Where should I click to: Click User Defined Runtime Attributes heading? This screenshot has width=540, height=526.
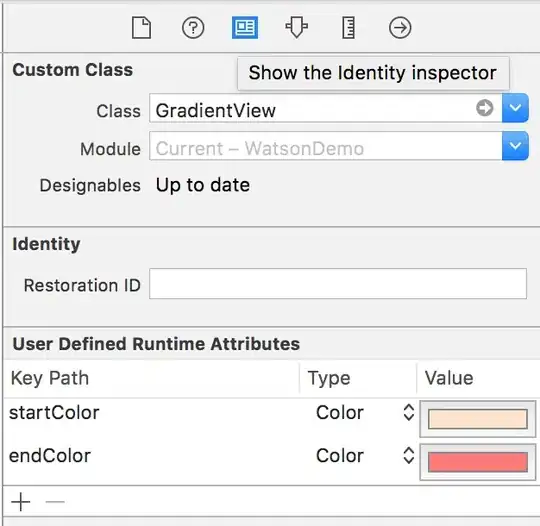156,344
